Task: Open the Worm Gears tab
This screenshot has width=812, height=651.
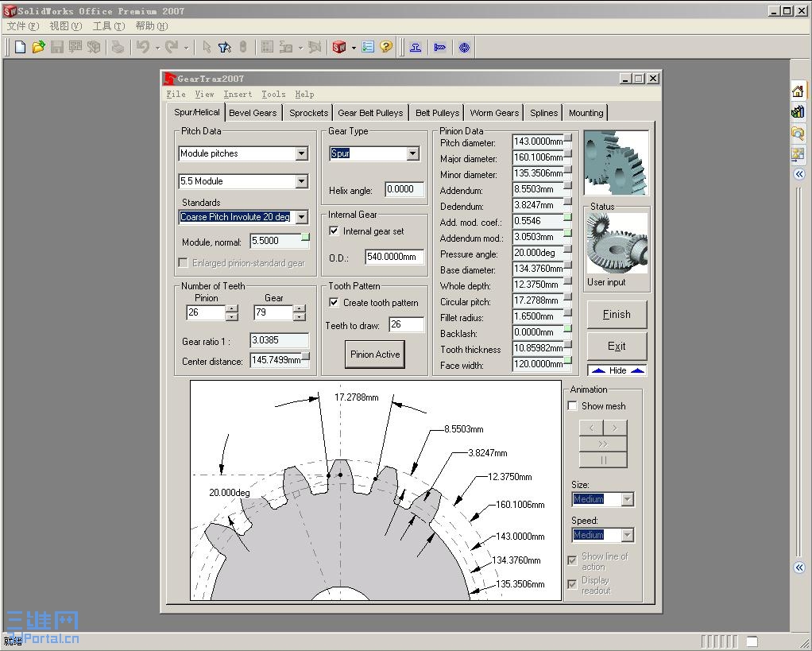Action: (x=493, y=113)
